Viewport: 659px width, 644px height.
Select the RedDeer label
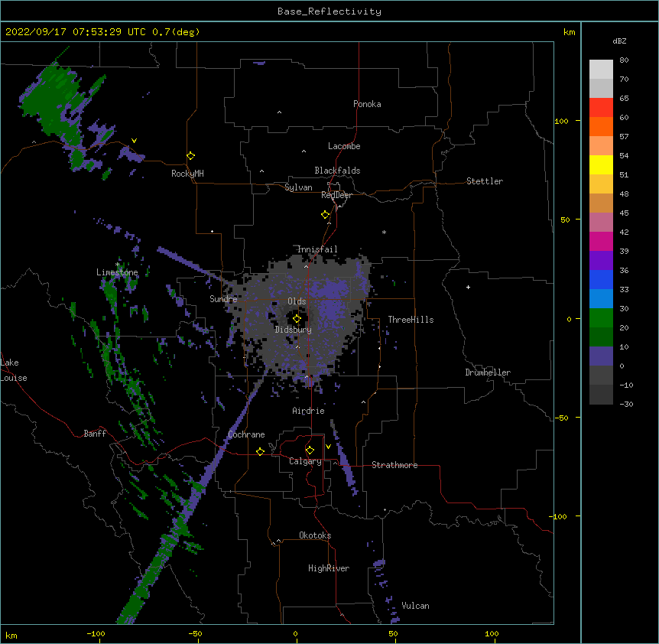(336, 195)
